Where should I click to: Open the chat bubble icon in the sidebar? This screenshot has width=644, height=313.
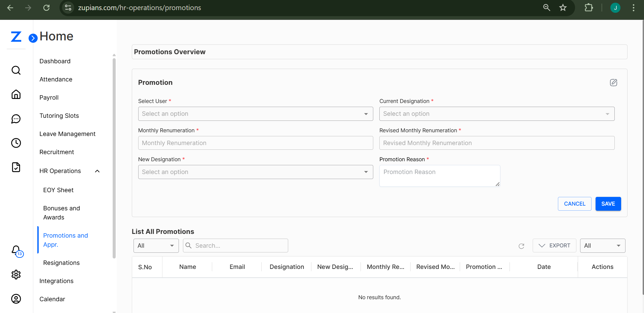(16, 118)
